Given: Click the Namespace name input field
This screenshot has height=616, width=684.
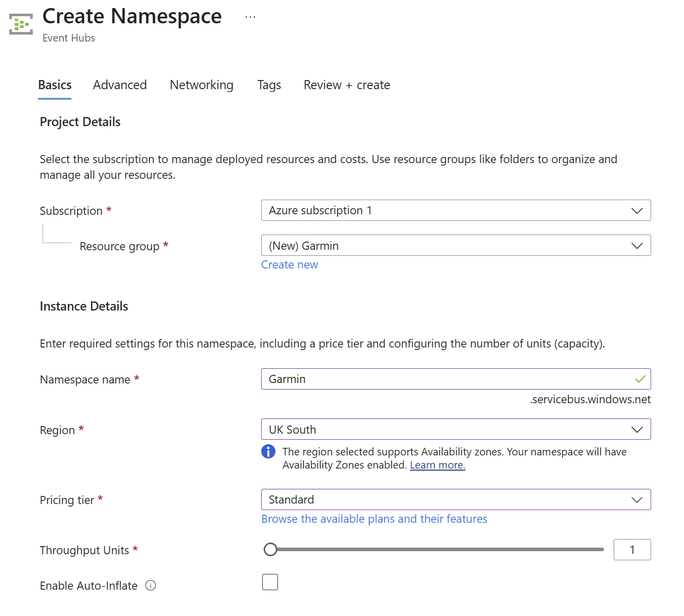Looking at the screenshot, I should coord(446,379).
